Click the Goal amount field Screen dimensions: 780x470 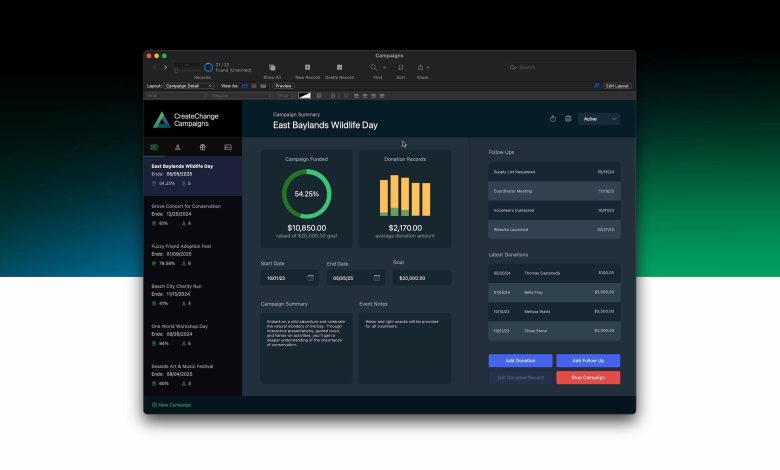(x=421, y=278)
